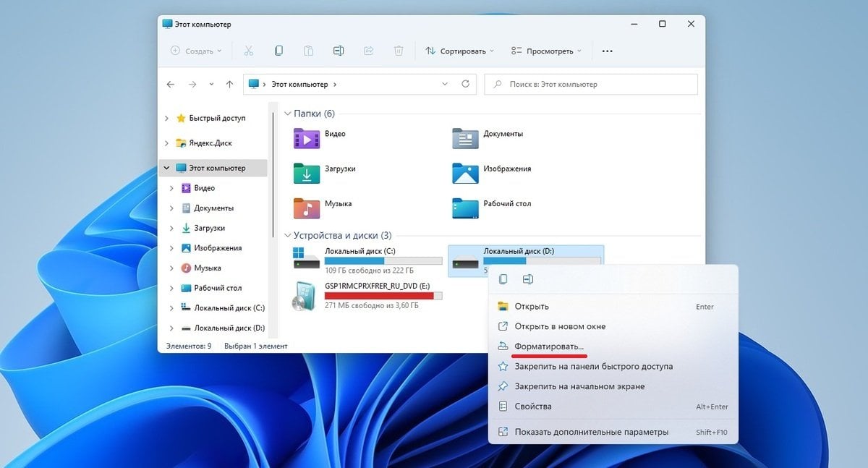Screen dimensions: 868x468
Task: Click the Rename icon in Explorer toolbar
Action: [x=339, y=51]
